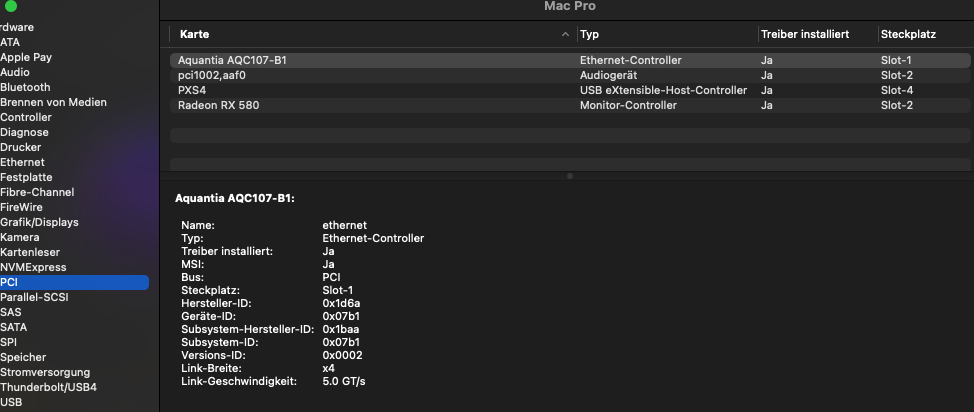974x412 pixels.
Task: Click Link-Geschwindigkeit value 5.0 GT/s
Action: click(x=344, y=381)
